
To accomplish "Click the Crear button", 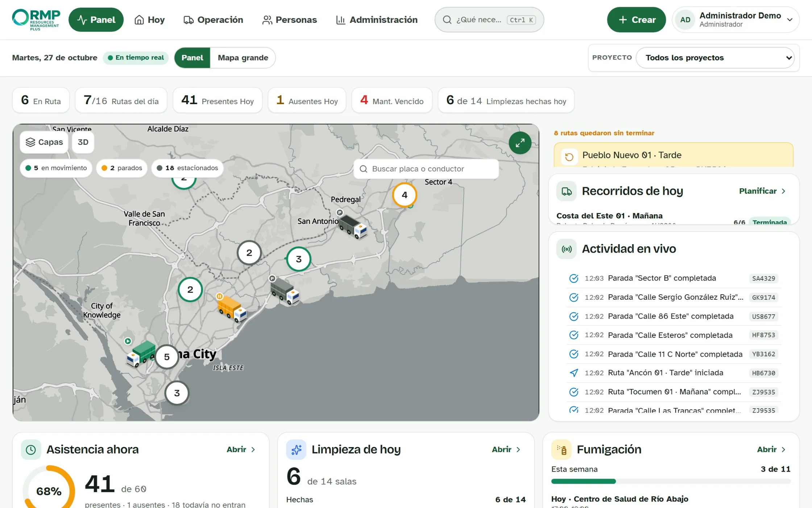I will click(x=636, y=20).
